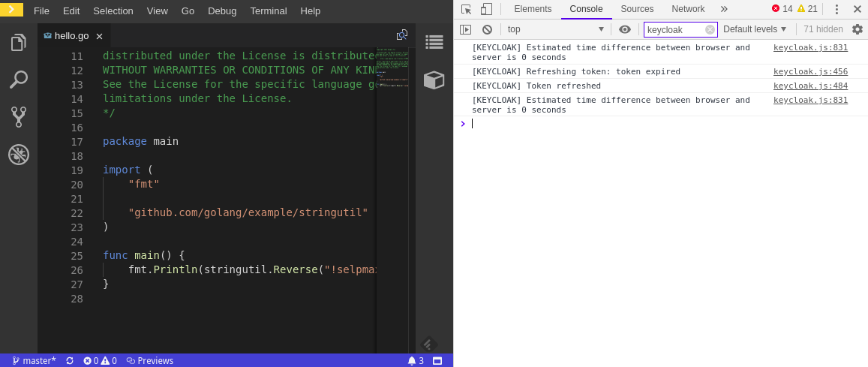
Task: Toggle device toolbar in DevTools
Action: [486, 9]
